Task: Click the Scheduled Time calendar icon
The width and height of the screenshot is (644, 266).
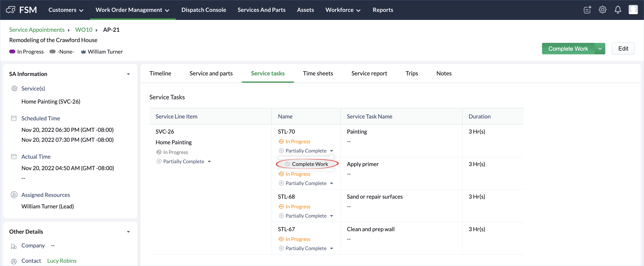Action: 14,118
